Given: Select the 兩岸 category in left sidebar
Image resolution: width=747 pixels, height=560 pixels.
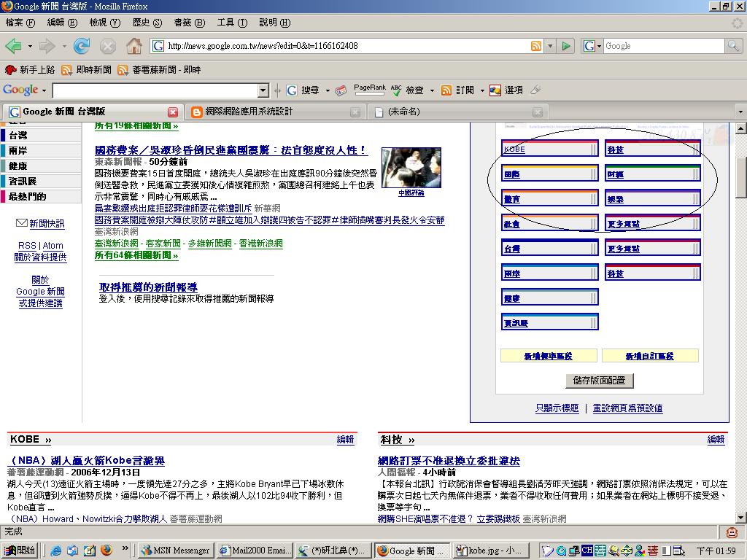Looking at the screenshot, I should pyautogui.click(x=41, y=150).
